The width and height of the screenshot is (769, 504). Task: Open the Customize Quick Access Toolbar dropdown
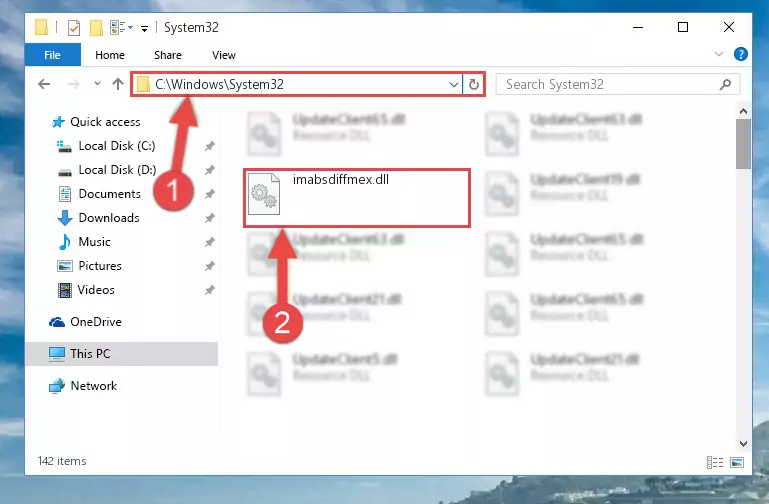(144, 28)
